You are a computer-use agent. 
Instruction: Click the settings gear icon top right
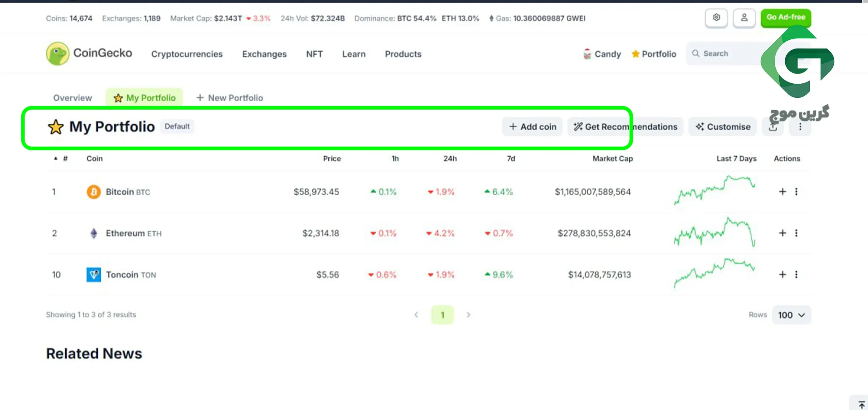[x=716, y=17]
